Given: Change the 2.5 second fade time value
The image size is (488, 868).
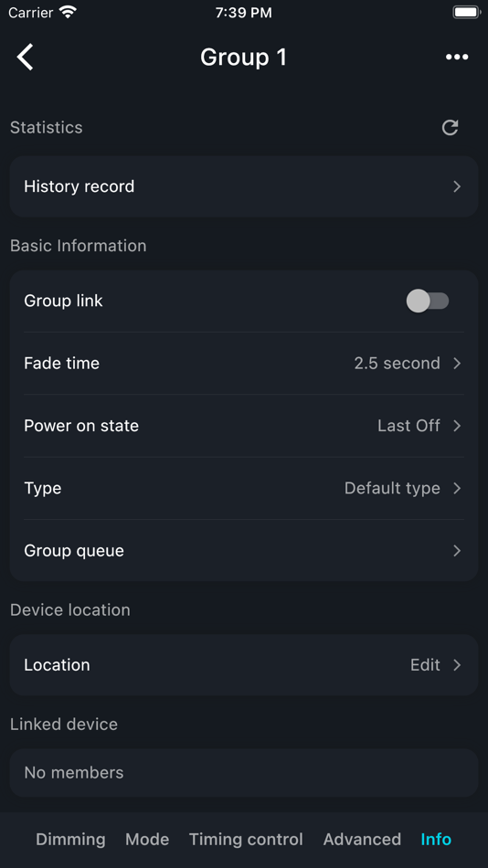Looking at the screenshot, I should (x=398, y=363).
